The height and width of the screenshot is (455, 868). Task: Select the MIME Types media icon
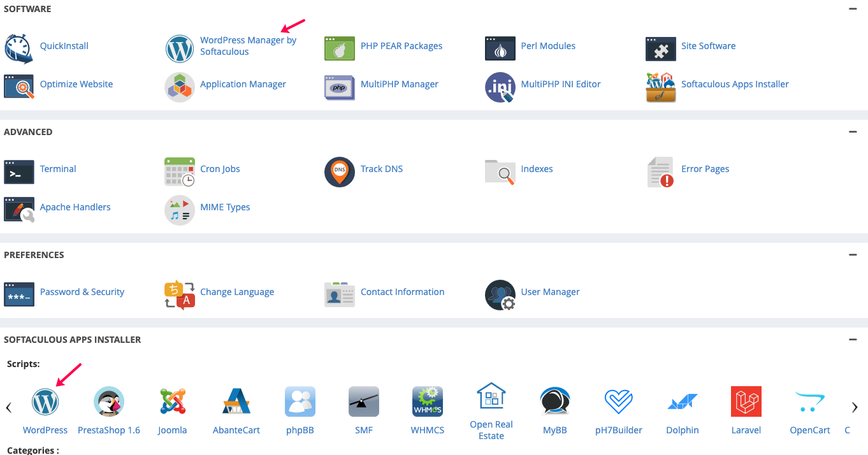click(x=180, y=210)
